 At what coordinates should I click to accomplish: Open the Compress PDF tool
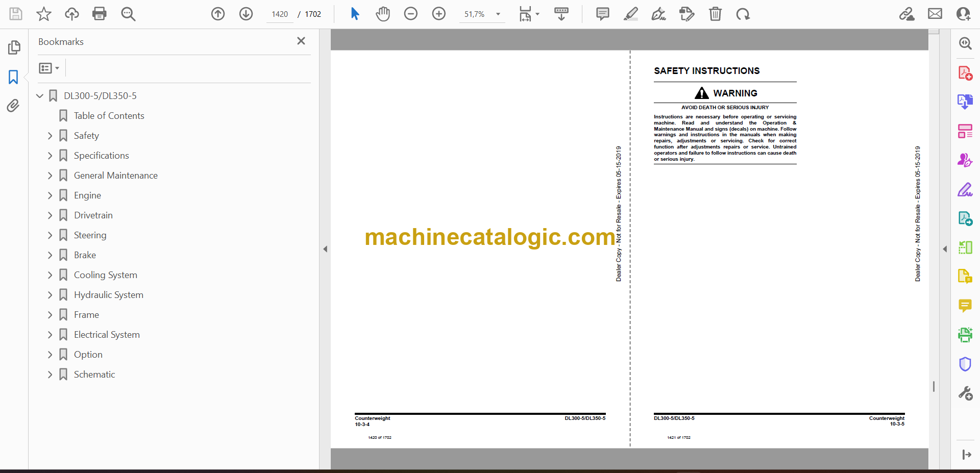pos(965,247)
